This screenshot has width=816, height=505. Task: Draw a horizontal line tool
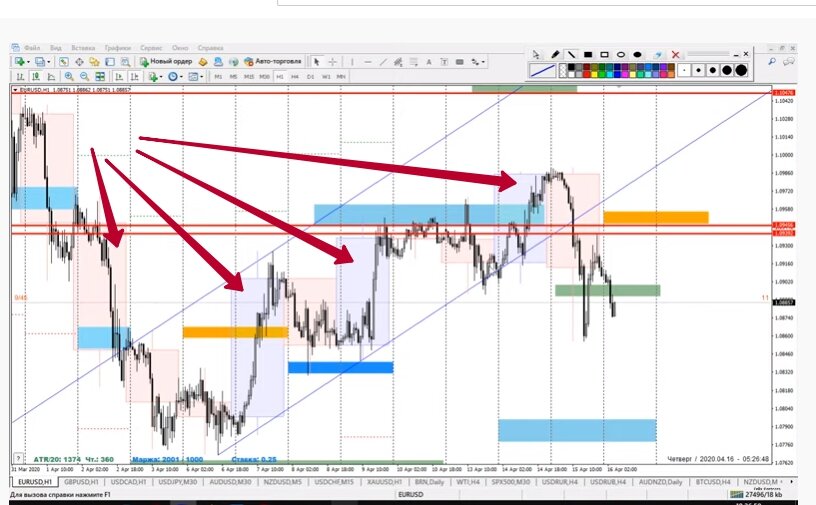pyautogui.click(x=368, y=61)
